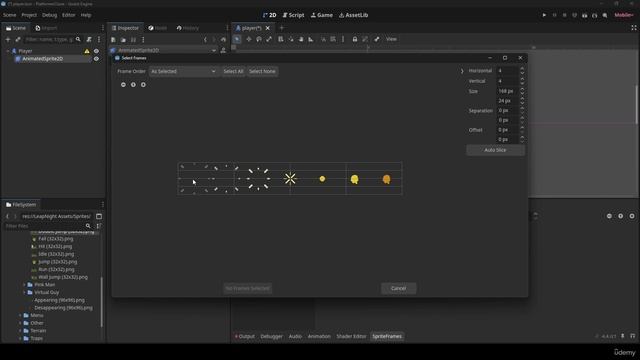Open Scene dock extra options menu

pyautogui.click(x=99, y=40)
